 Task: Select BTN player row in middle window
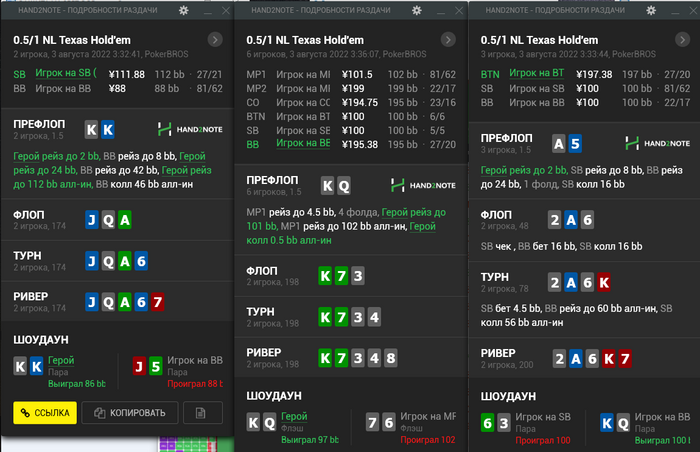(x=351, y=117)
